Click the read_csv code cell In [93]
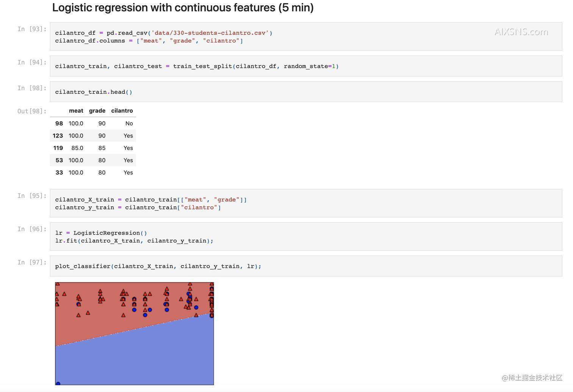Image resolution: width=573 pixels, height=392 pixels. click(x=305, y=37)
